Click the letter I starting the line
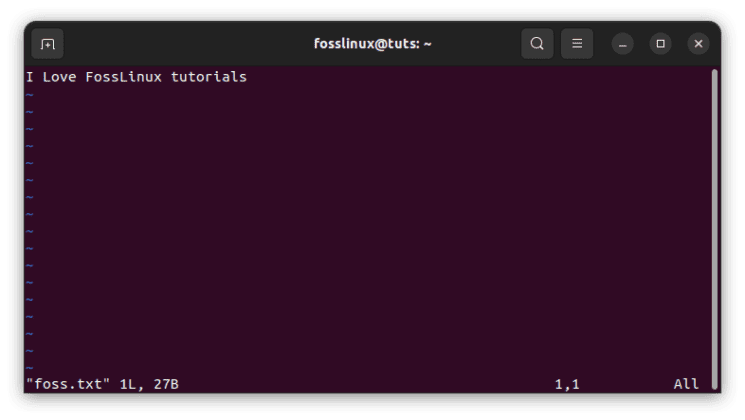 pyautogui.click(x=30, y=77)
